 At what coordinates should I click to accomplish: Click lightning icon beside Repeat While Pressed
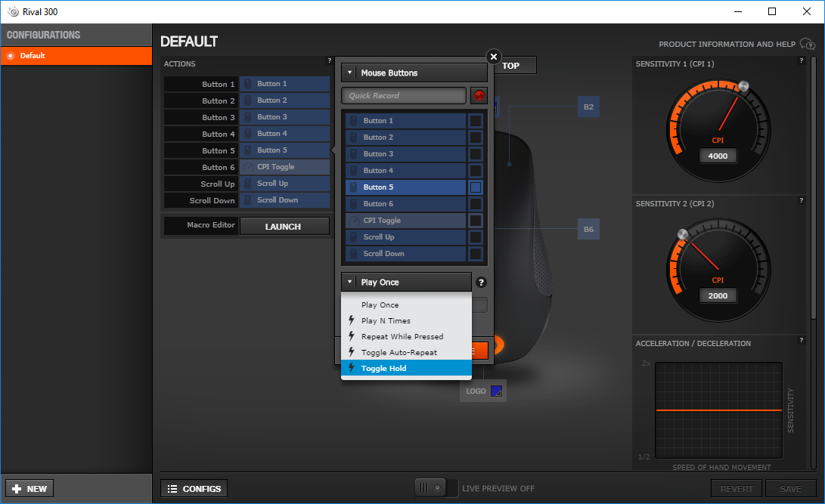352,335
